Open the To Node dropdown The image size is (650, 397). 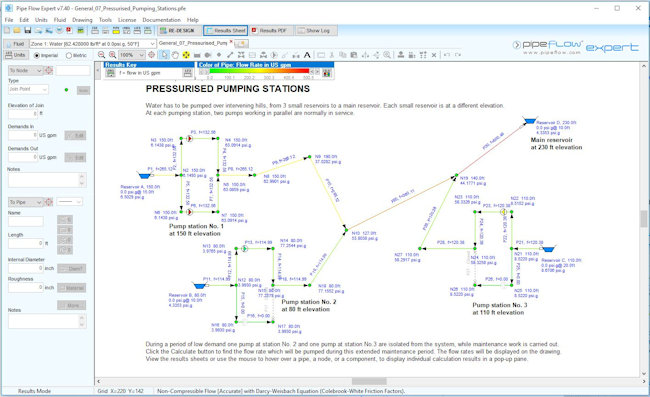pyautogui.click(x=26, y=70)
